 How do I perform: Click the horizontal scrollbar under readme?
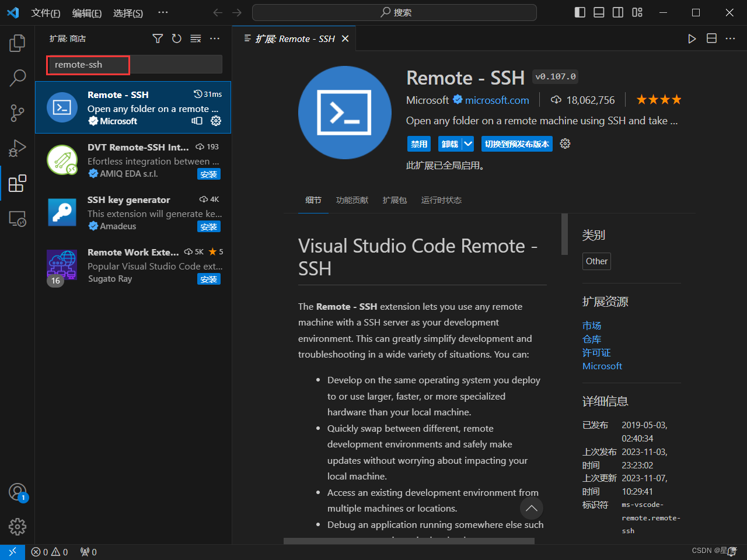pyautogui.click(x=409, y=541)
